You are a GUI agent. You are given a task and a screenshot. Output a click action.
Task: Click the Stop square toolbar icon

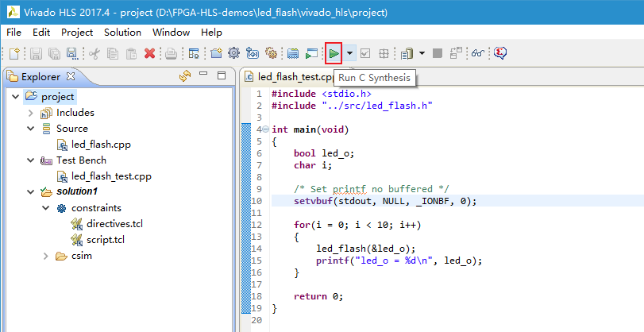[x=438, y=53]
